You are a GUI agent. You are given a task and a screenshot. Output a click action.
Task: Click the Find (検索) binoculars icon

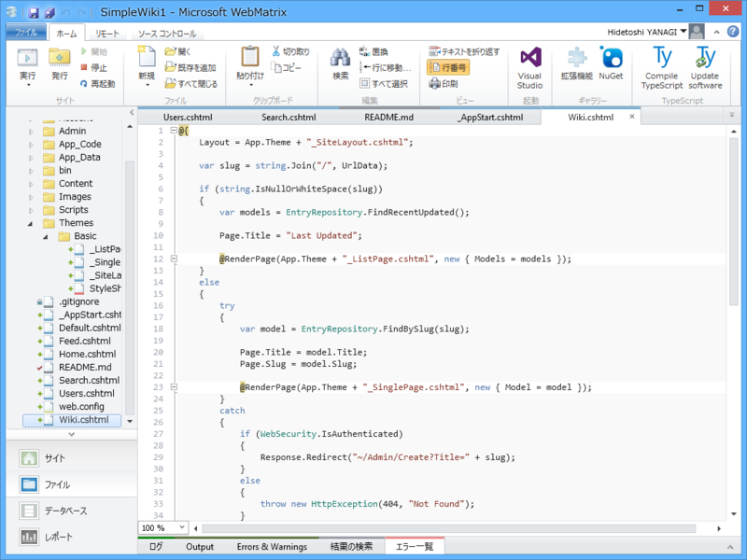tap(340, 58)
